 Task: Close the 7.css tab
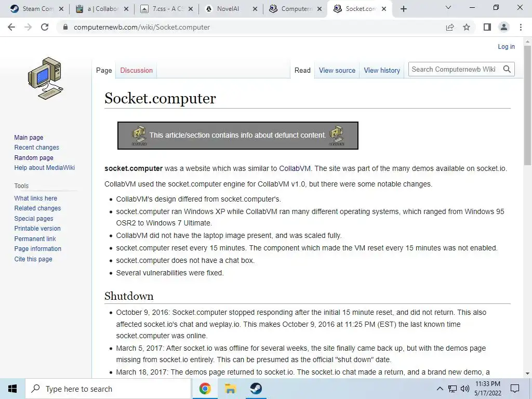pyautogui.click(x=190, y=9)
